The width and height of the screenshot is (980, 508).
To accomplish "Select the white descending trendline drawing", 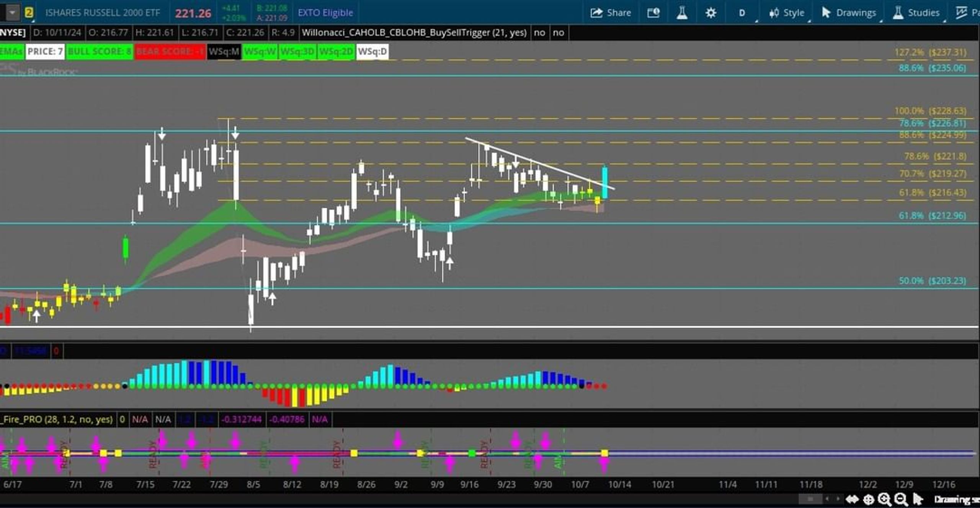I will click(x=540, y=163).
